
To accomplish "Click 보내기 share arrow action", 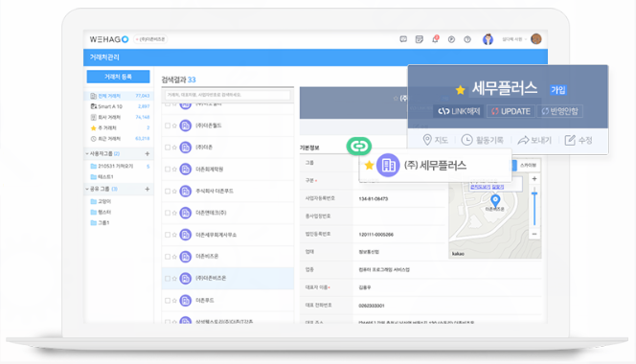I will 534,140.
